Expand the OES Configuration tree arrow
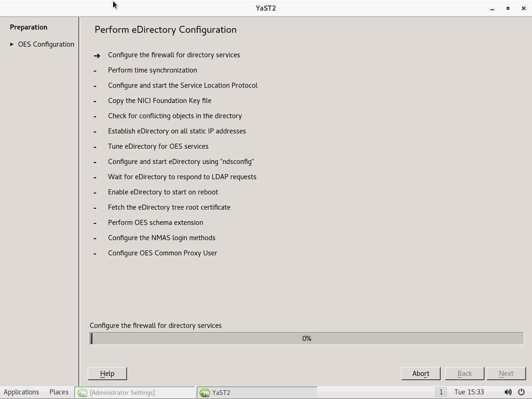This screenshot has width=532, height=399. coord(12,44)
